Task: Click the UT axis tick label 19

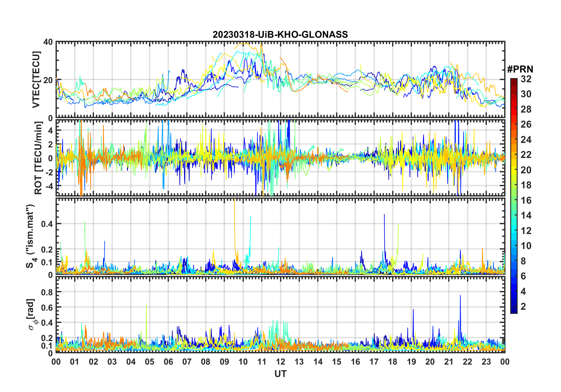Action: (x=411, y=362)
